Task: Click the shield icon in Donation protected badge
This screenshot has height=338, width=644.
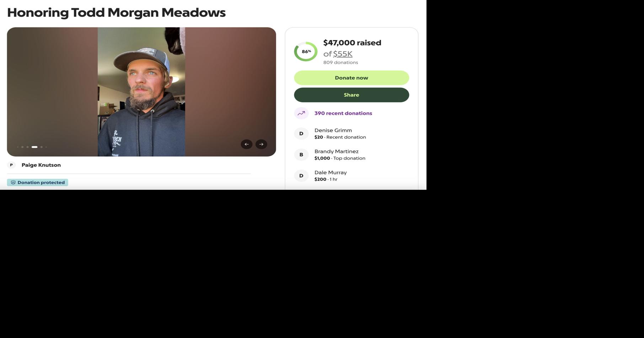Action: tap(13, 183)
